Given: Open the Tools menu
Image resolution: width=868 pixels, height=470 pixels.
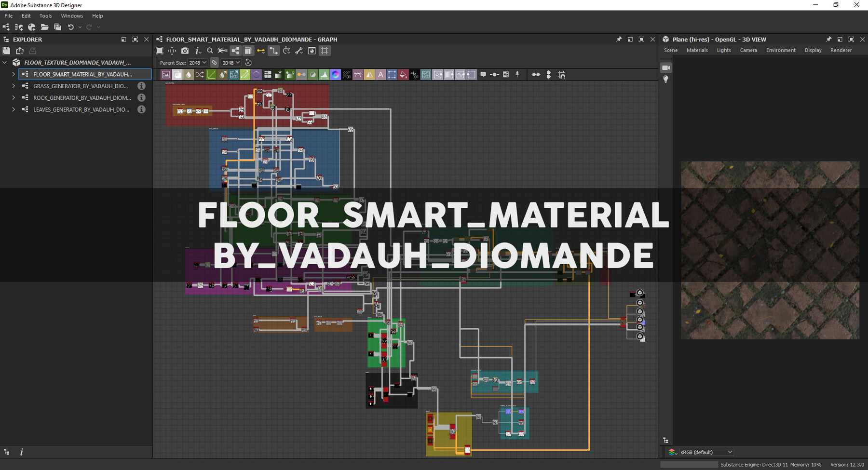Looking at the screenshot, I should (x=46, y=15).
